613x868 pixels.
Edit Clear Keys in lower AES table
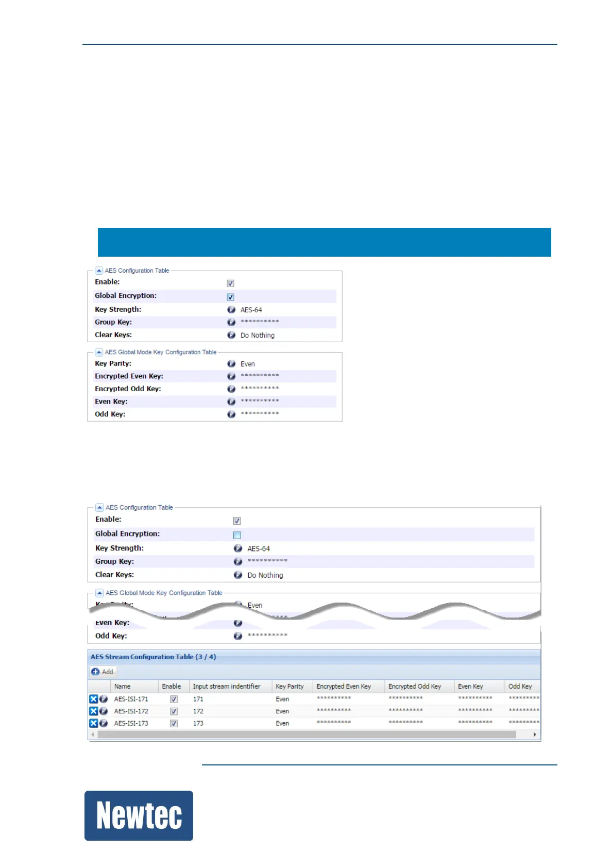tap(238, 575)
